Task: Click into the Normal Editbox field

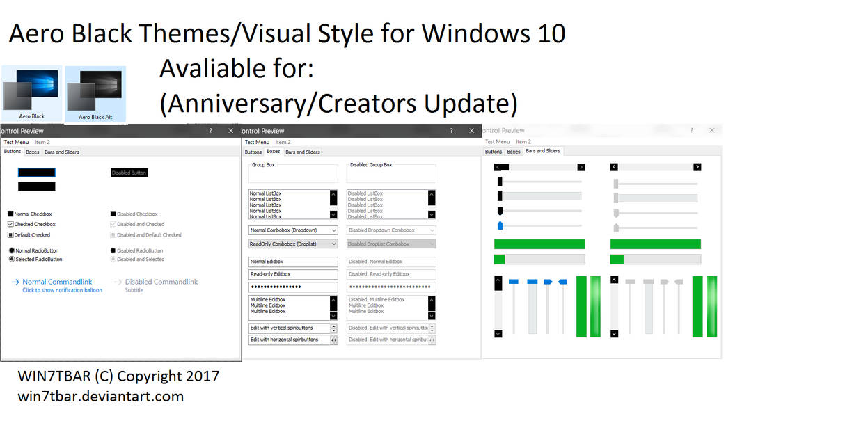Action: [x=293, y=262]
